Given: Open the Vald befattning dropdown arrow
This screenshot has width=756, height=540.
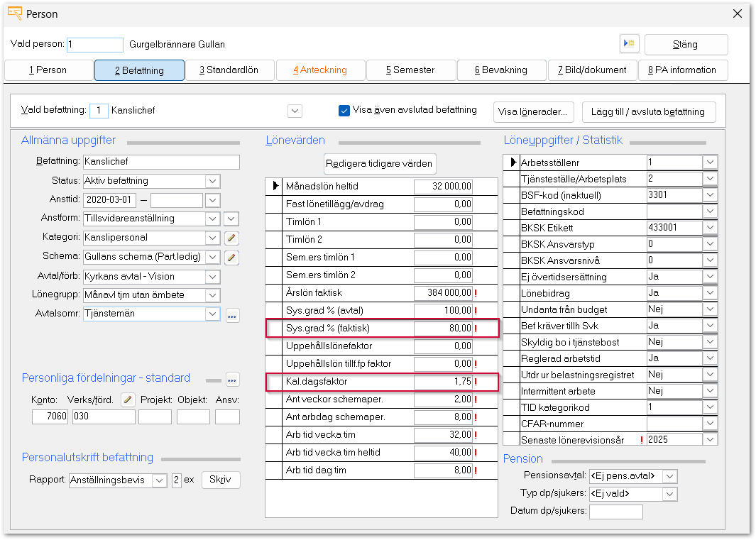Looking at the screenshot, I should click(x=295, y=111).
